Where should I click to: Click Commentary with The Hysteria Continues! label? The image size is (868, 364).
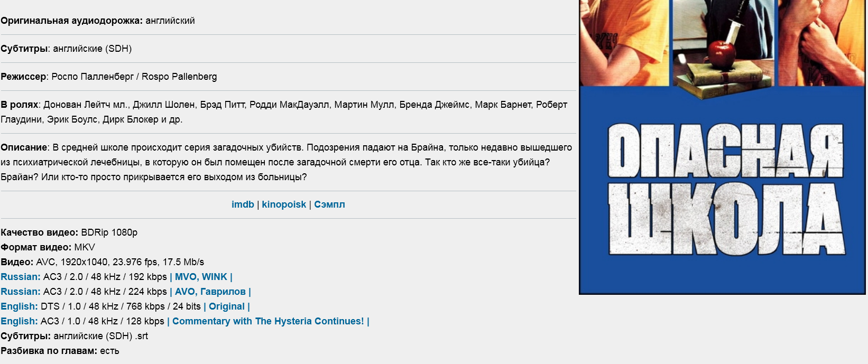coord(268,321)
